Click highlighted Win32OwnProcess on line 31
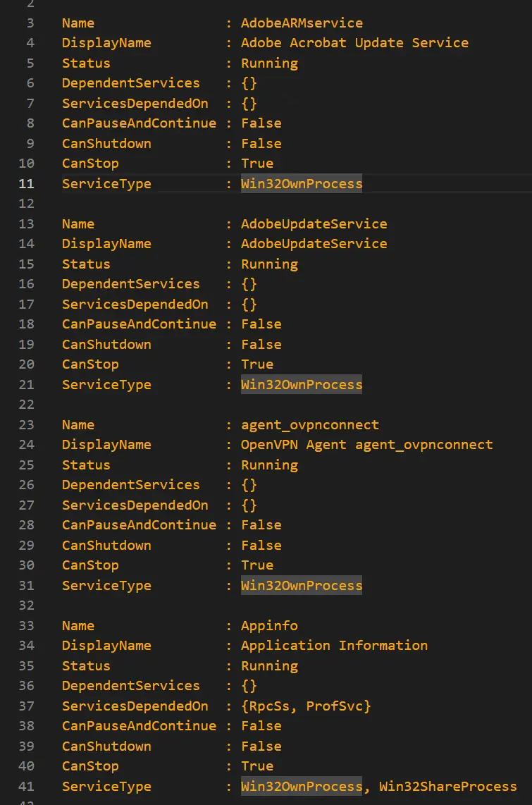The height and width of the screenshot is (805, 532). coord(302,586)
